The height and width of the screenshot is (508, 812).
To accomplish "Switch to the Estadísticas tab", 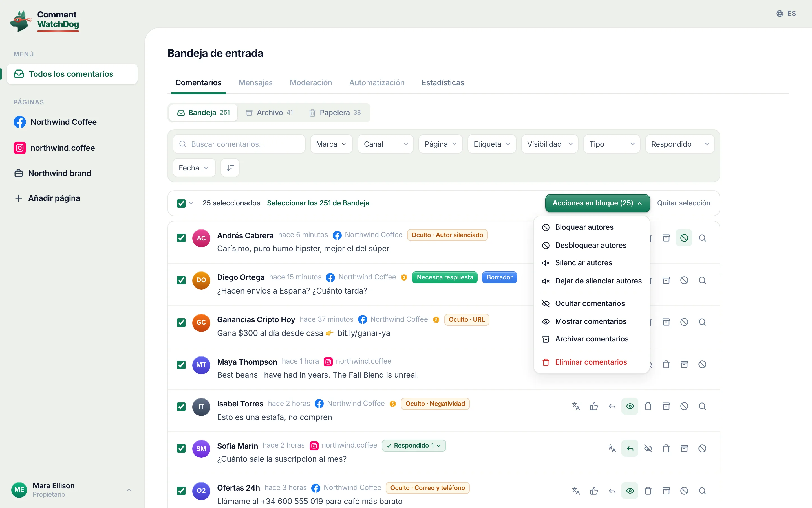I will [443, 83].
